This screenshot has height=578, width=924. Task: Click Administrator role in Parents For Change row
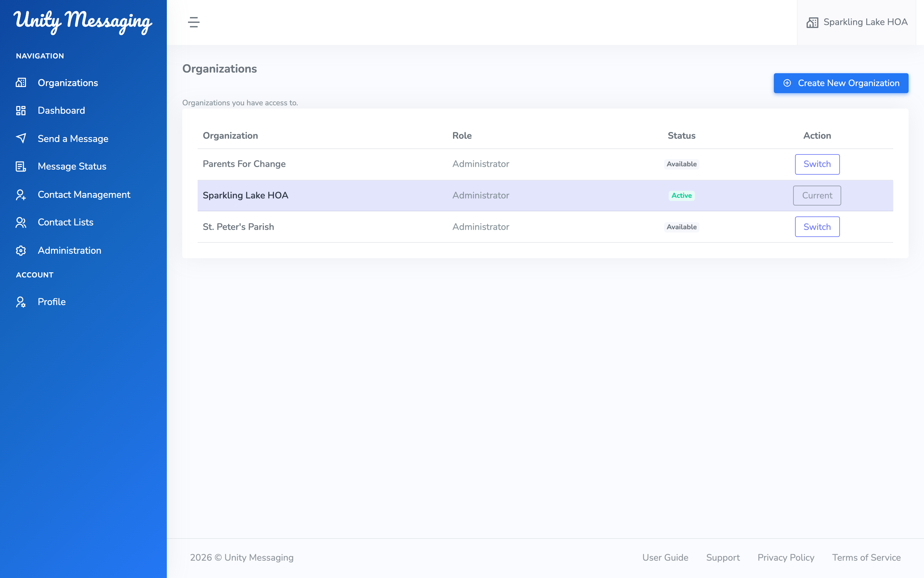click(x=481, y=164)
